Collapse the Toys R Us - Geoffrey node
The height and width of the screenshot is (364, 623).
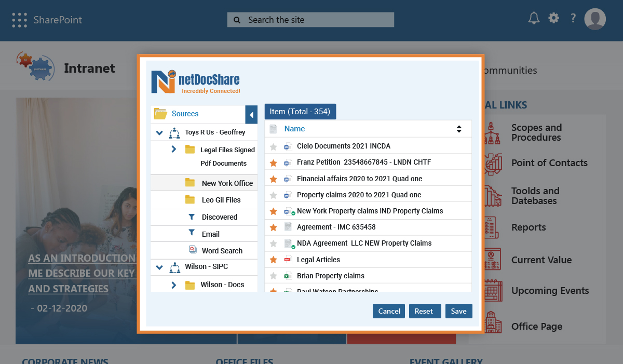pyautogui.click(x=159, y=133)
